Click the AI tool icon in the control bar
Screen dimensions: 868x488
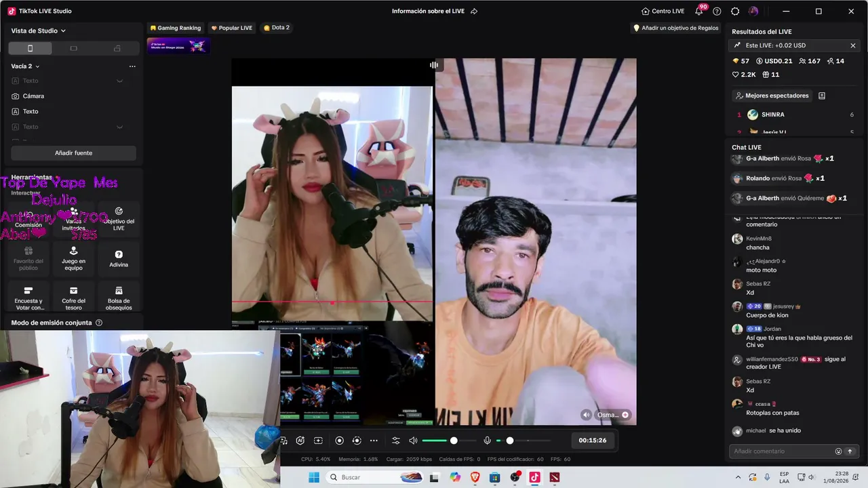pyautogui.click(x=300, y=441)
